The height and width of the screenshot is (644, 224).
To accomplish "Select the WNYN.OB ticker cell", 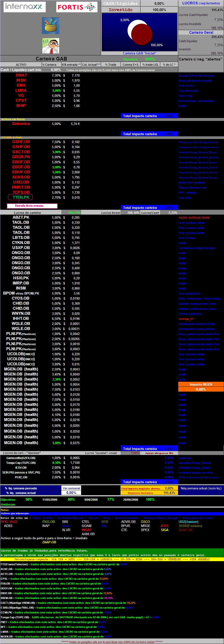I will point(21,314).
